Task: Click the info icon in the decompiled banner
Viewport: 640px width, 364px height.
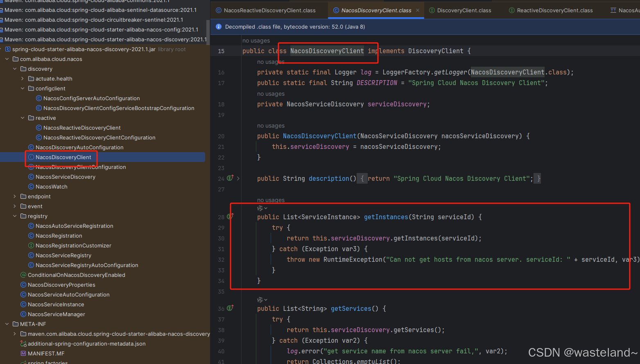Action: [219, 27]
